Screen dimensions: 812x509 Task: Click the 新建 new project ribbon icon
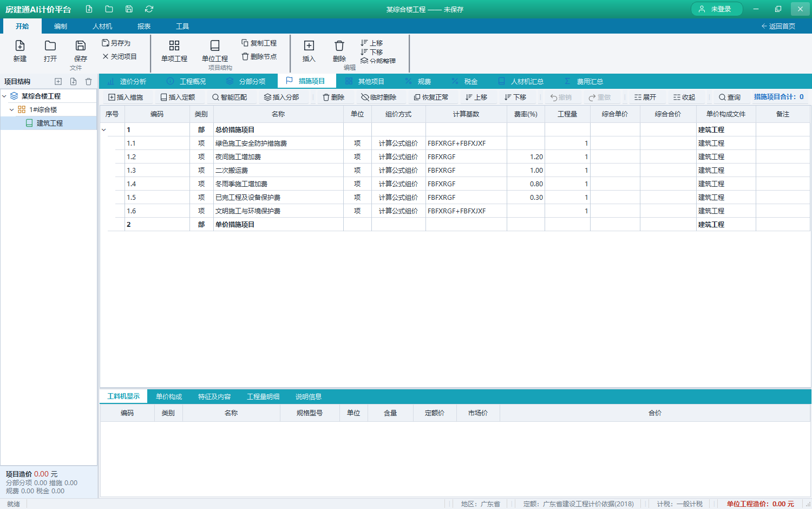[x=20, y=46]
